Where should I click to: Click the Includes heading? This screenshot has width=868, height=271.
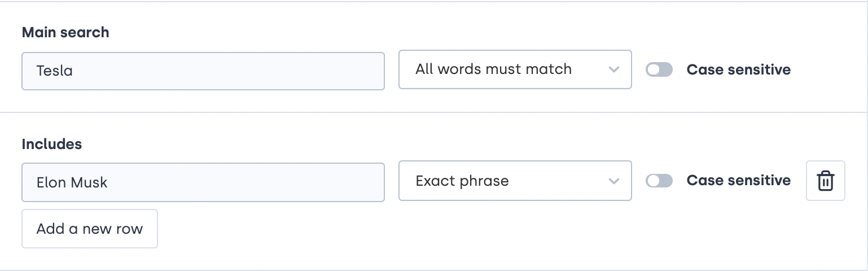[52, 144]
